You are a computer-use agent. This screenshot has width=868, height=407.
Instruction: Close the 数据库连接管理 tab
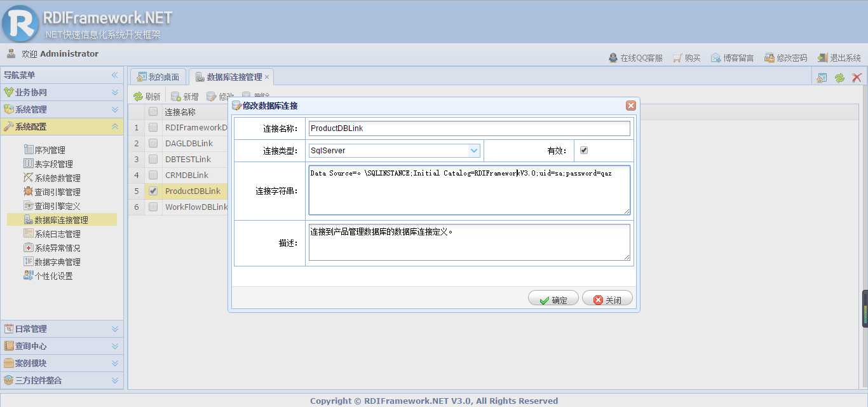[x=267, y=78]
